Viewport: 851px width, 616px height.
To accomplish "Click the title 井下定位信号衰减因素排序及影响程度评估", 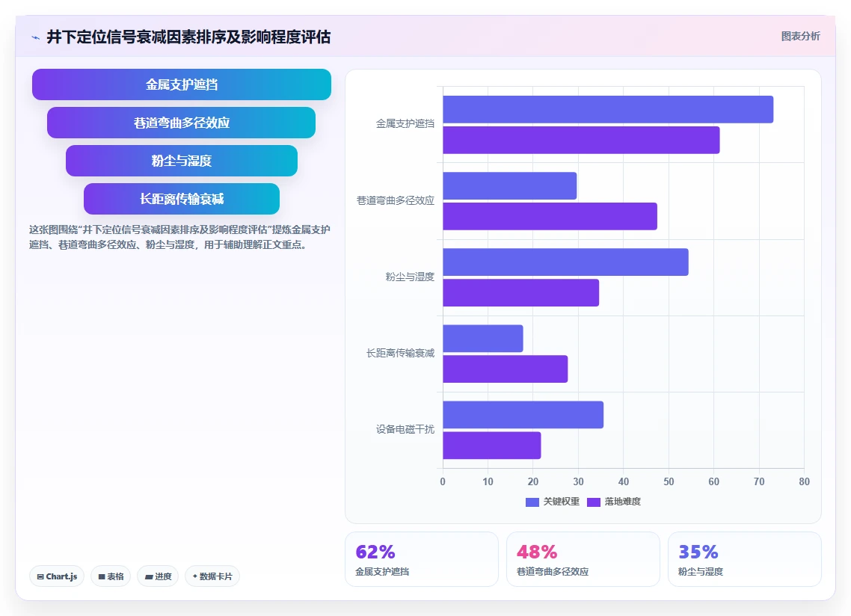I will (188, 37).
